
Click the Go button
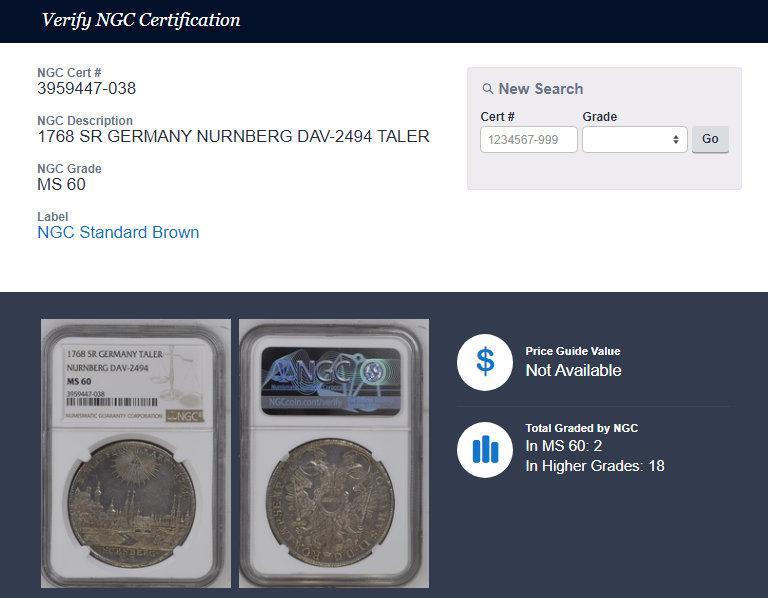coord(710,139)
